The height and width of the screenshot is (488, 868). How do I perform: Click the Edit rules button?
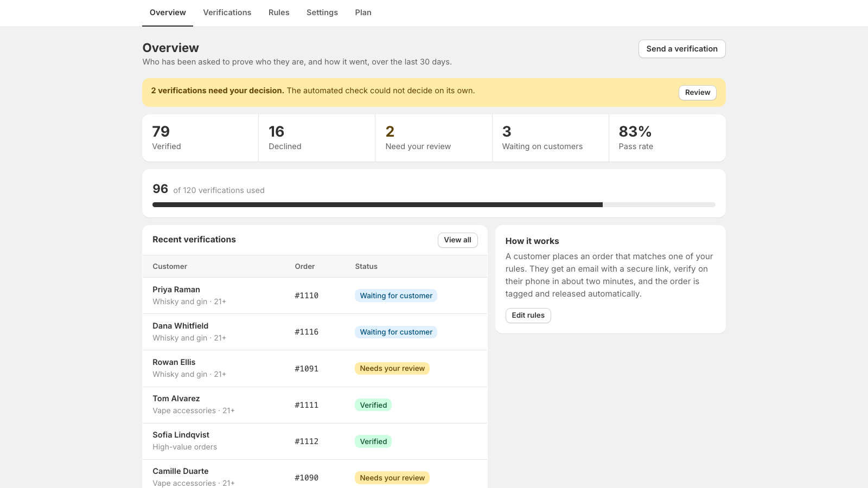(x=528, y=316)
